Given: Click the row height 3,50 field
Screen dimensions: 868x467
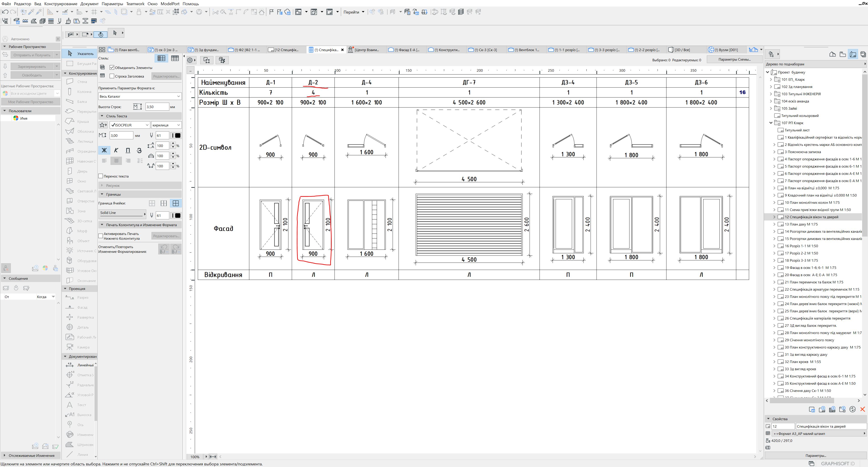Looking at the screenshot, I should [157, 107].
